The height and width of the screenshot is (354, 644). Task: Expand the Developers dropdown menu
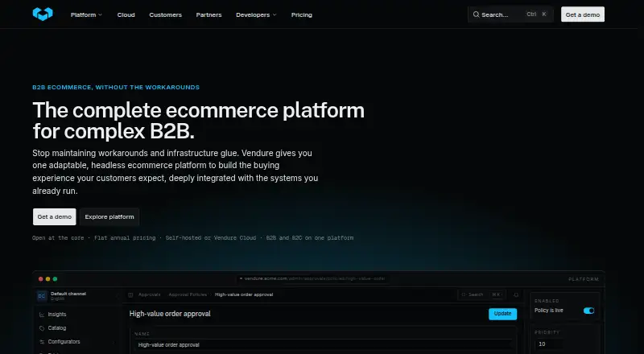(x=256, y=14)
